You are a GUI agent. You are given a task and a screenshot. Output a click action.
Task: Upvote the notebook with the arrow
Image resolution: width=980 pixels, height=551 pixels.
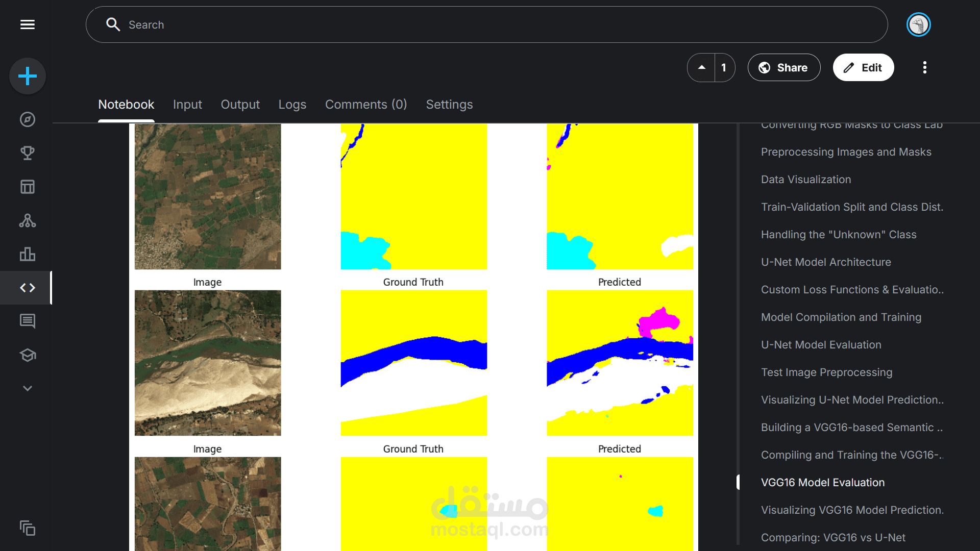pyautogui.click(x=702, y=67)
